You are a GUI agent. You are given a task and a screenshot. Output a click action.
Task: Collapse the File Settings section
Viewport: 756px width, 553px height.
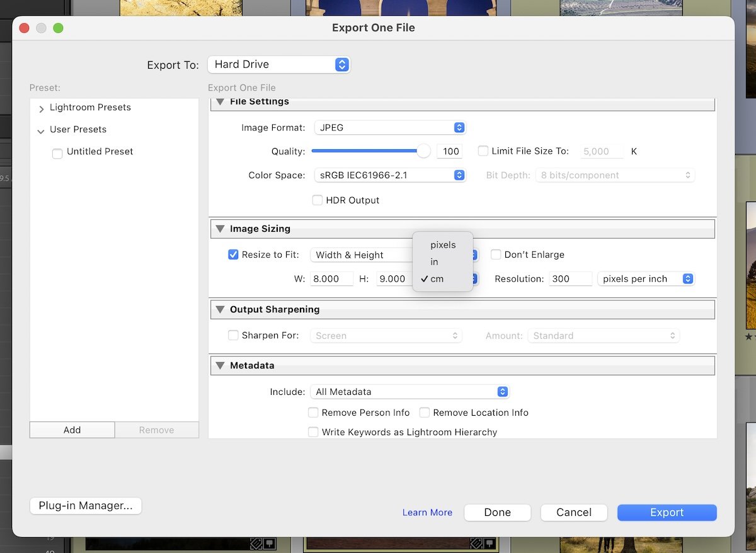(220, 101)
